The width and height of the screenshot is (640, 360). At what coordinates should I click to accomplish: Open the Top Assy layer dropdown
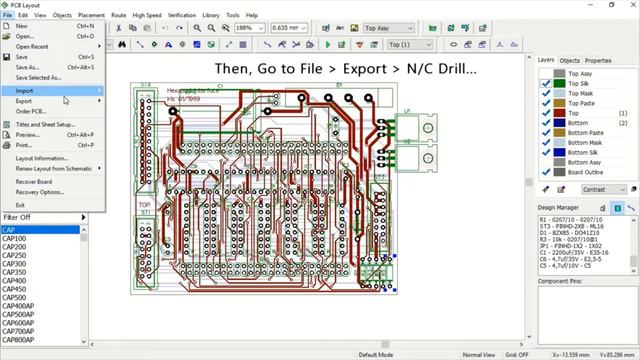pyautogui.click(x=410, y=28)
